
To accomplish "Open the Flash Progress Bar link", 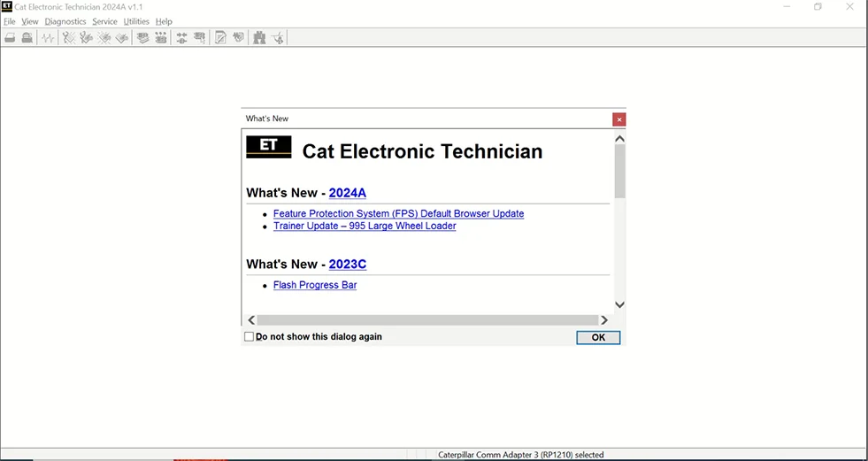I will point(315,285).
